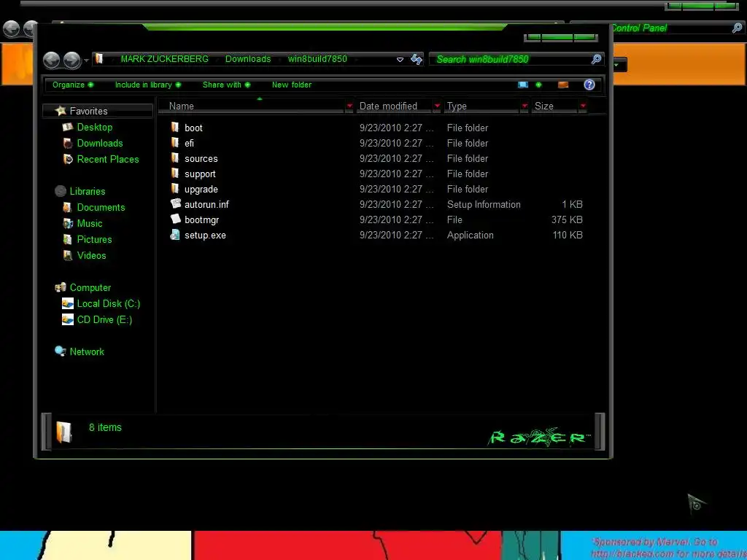Click the Favorites header in the sidebar
Screen dimensions: 747x560
[x=98, y=111]
